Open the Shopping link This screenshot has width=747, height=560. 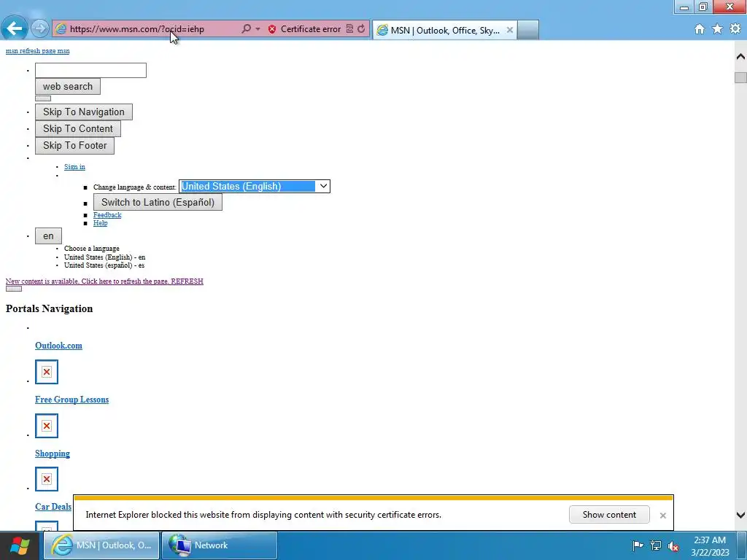tap(53, 454)
